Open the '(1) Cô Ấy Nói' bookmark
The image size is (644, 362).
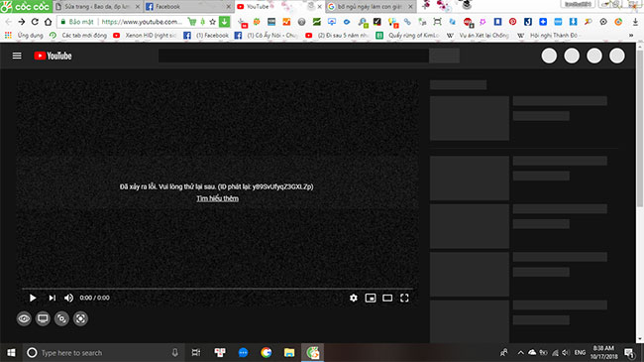pyautogui.click(x=267, y=36)
